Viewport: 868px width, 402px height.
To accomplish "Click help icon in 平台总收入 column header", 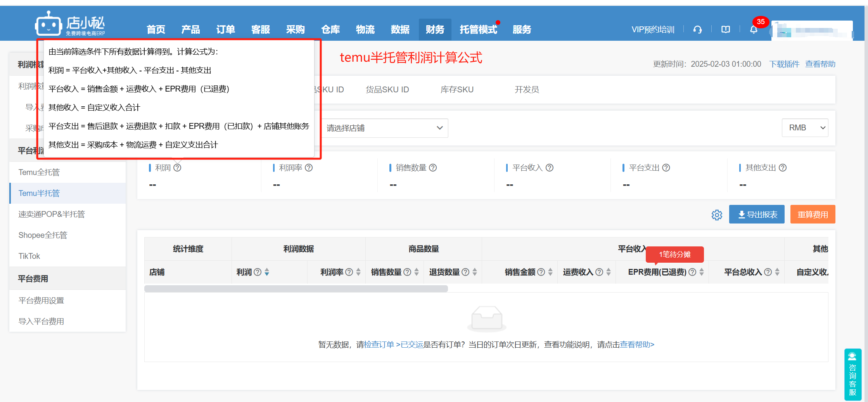I will [768, 272].
